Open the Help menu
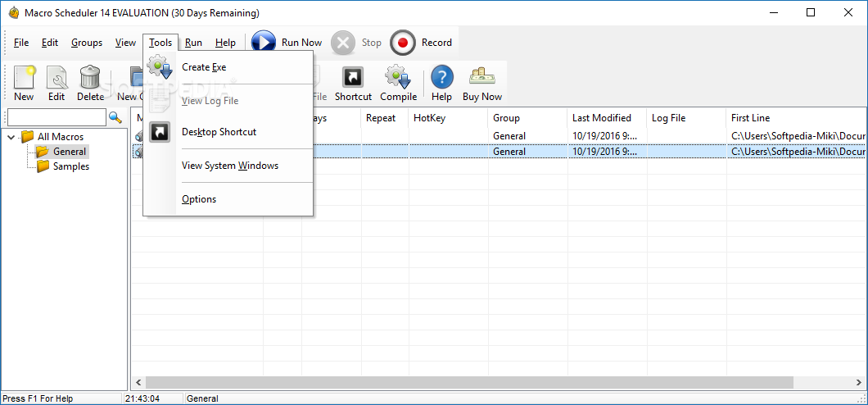This screenshot has height=405, width=868. click(x=225, y=43)
